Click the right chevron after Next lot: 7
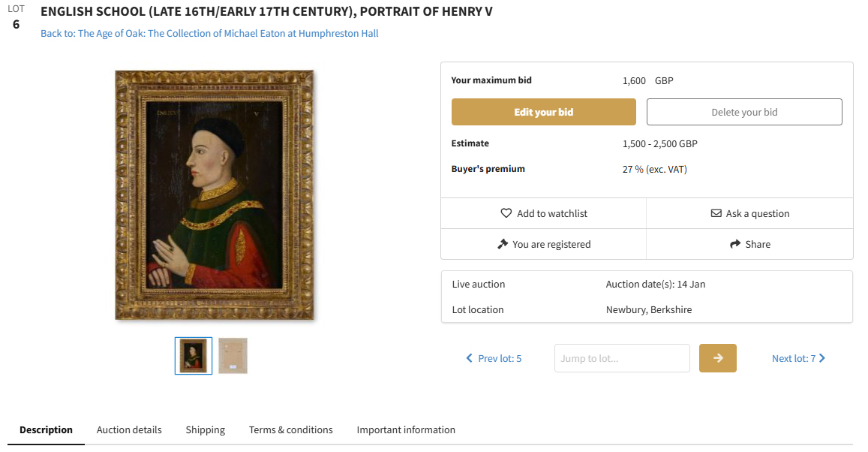Image resolution: width=868 pixels, height=452 pixels. coord(822,358)
